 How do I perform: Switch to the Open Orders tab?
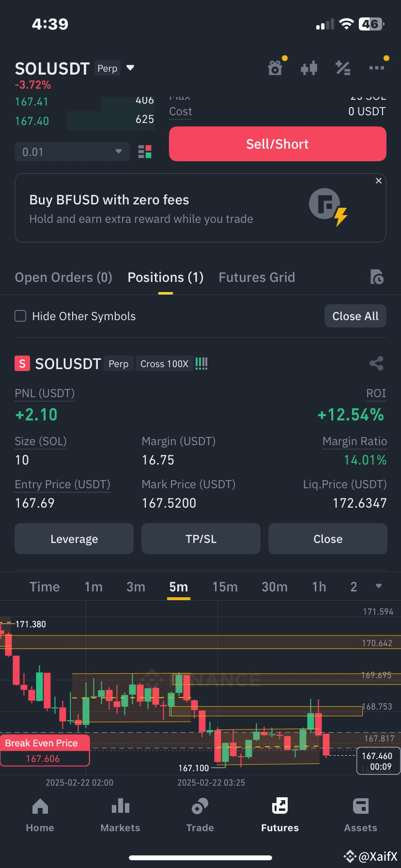click(x=63, y=277)
